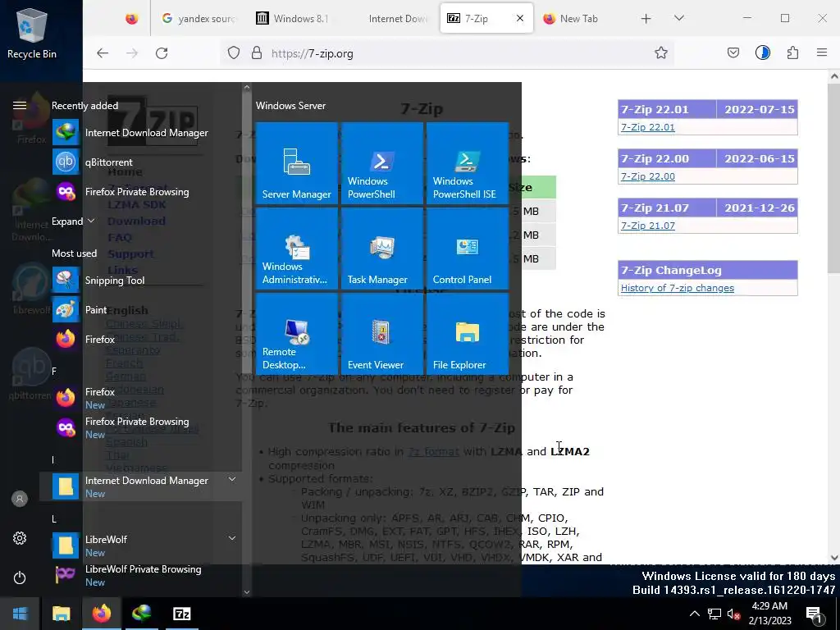Viewport: 840px width, 630px height.
Task: Jump to app list letter L header
Action: coord(54,518)
